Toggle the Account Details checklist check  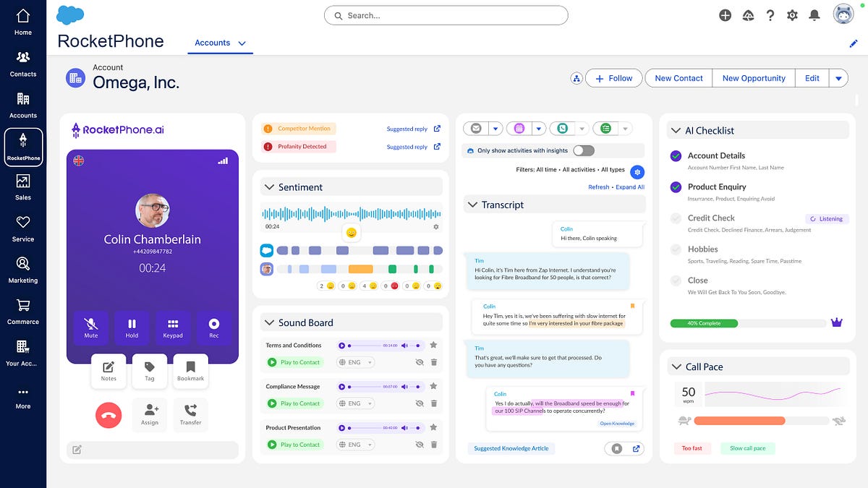tap(676, 155)
